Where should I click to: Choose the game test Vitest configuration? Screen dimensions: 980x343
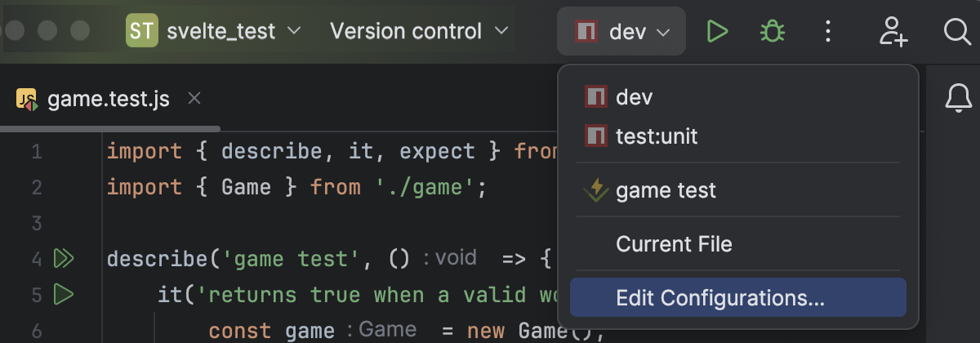[x=738, y=190]
